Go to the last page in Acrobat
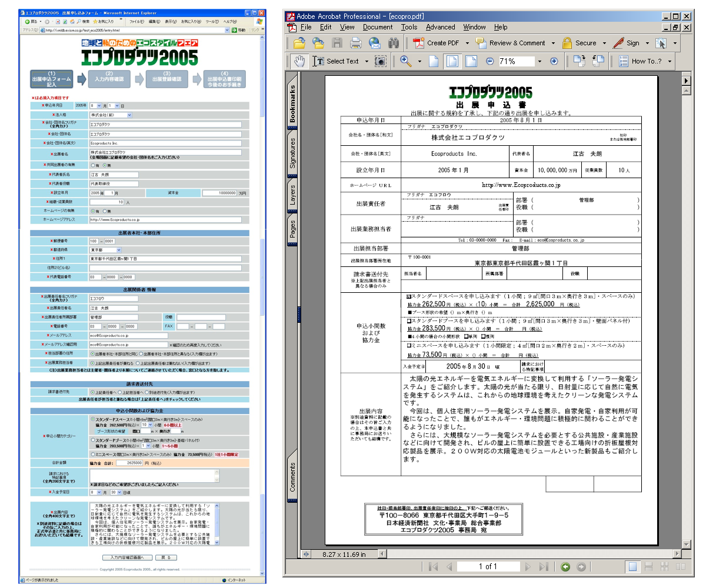 tap(544, 567)
